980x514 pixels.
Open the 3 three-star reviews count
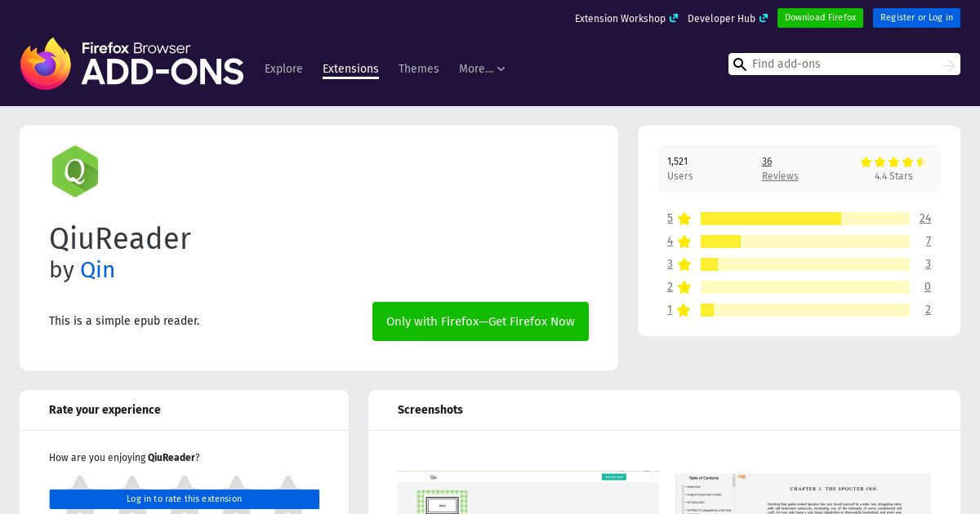(x=929, y=264)
